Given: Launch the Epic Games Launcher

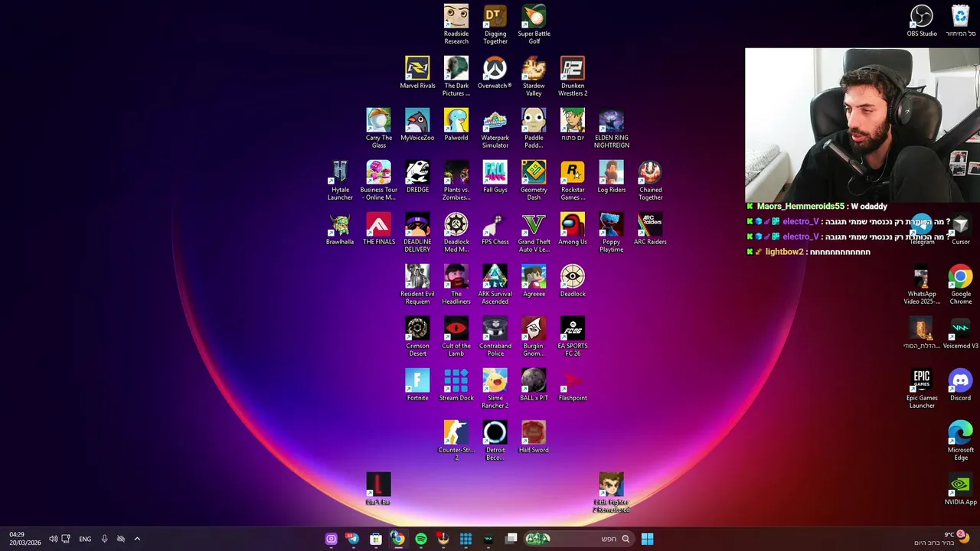Looking at the screenshot, I should (922, 389).
